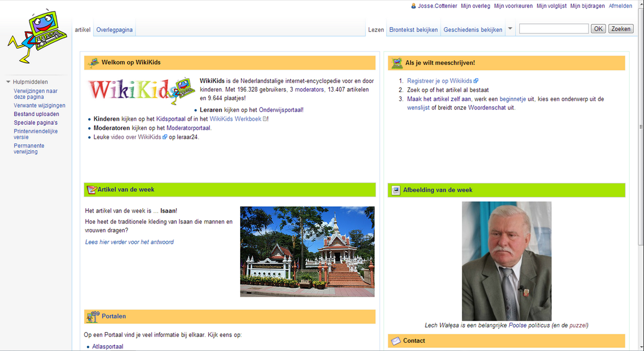
Task: Open the Brontekst bekijken tab
Action: tap(413, 30)
